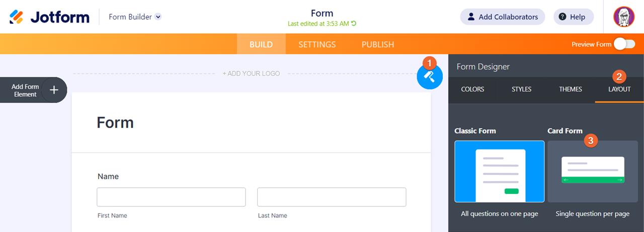Switch to the Settings tab

(x=317, y=44)
